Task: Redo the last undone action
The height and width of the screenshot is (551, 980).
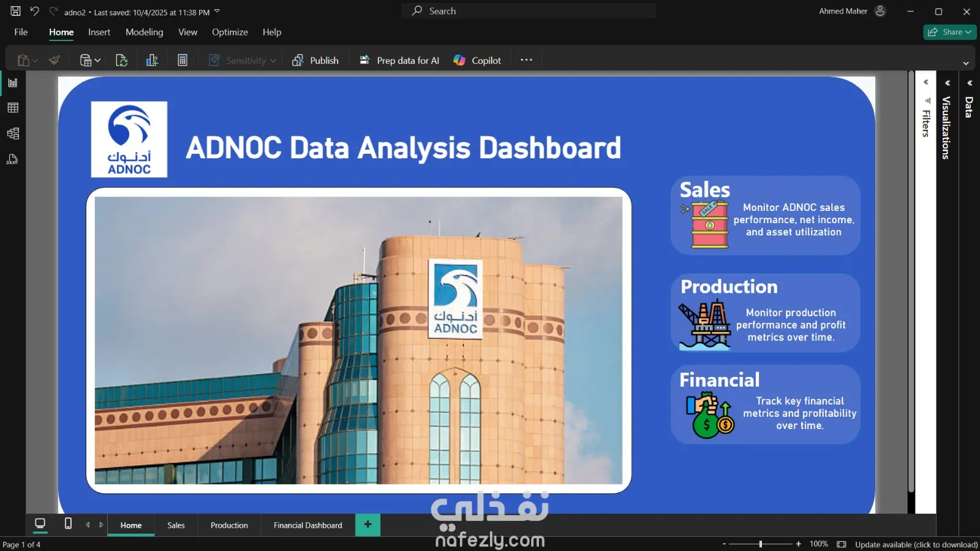Action: (x=53, y=11)
